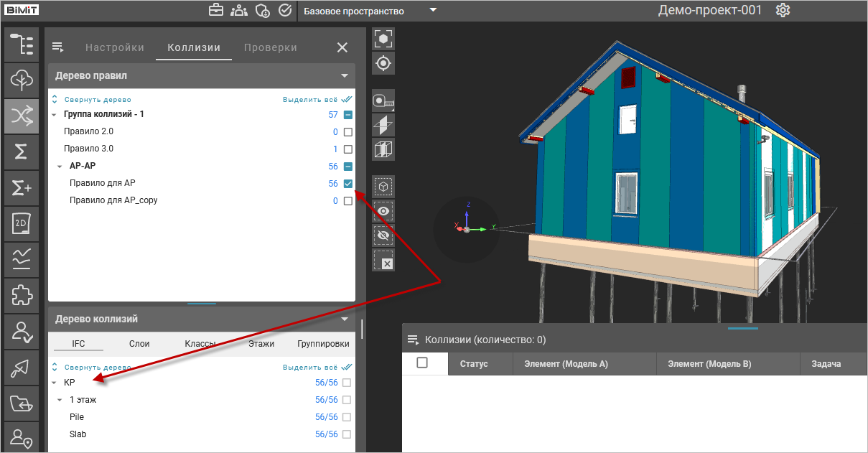This screenshot has height=453, width=868.
Task: Uncheck the 'Правило для АР' checkbox
Action: tap(348, 184)
